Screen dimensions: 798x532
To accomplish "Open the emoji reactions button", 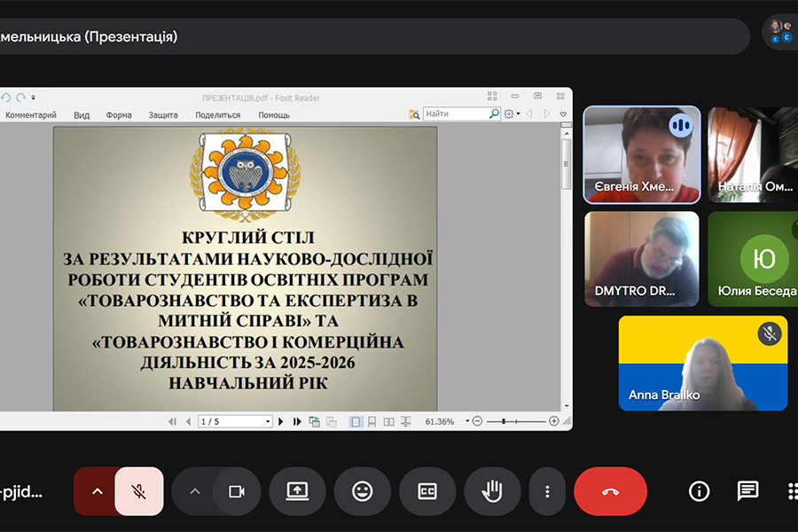I will click(362, 491).
